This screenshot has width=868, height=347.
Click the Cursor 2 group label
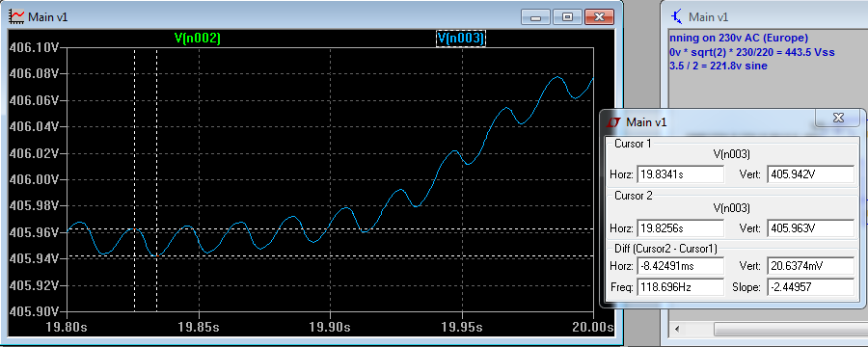[x=634, y=196]
